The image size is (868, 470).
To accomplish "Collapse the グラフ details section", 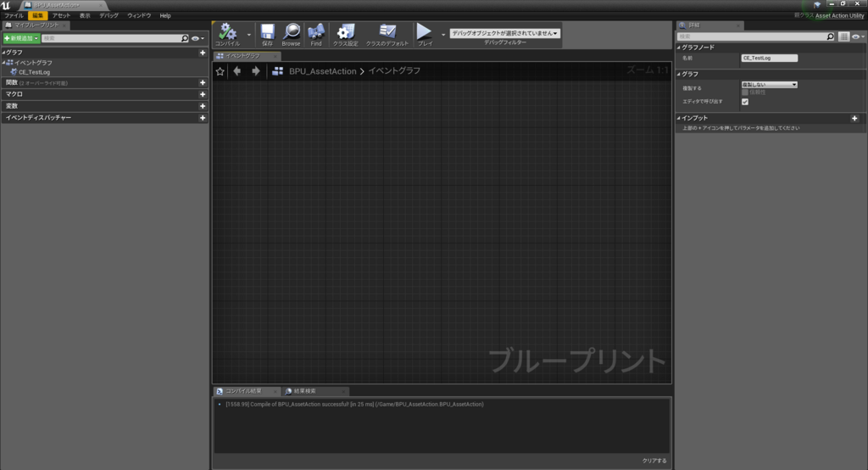I will click(679, 75).
